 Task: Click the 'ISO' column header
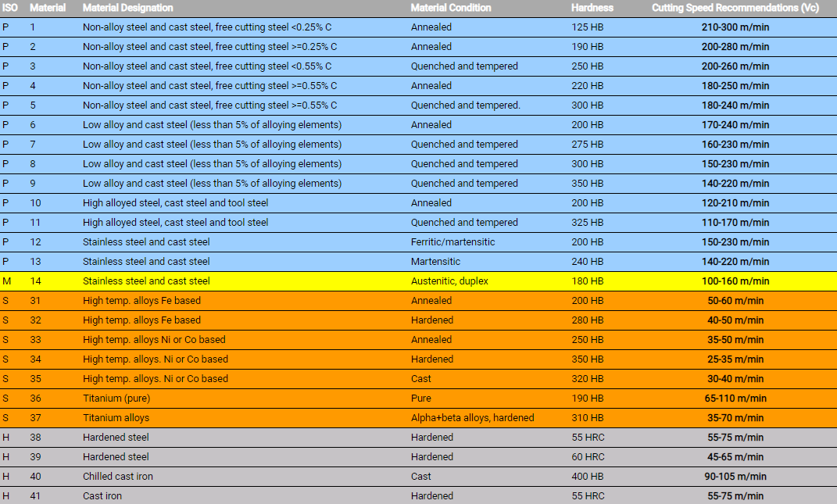tap(9, 8)
